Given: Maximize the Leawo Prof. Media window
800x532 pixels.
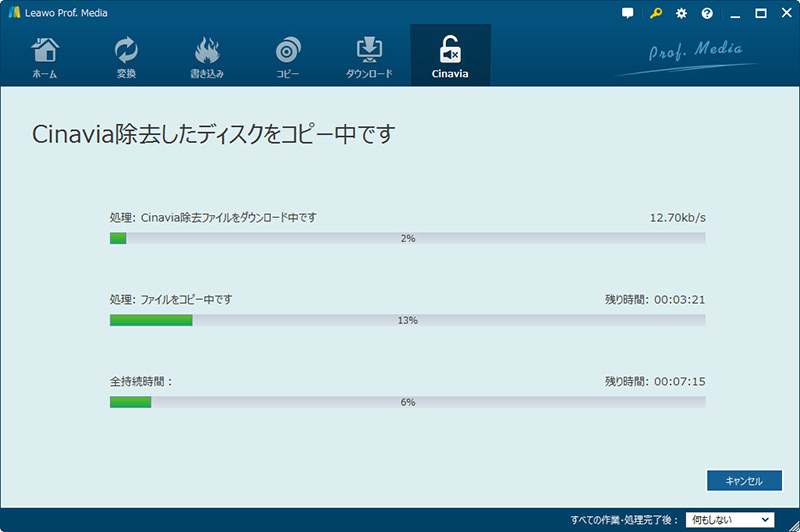Looking at the screenshot, I should tap(761, 13).
